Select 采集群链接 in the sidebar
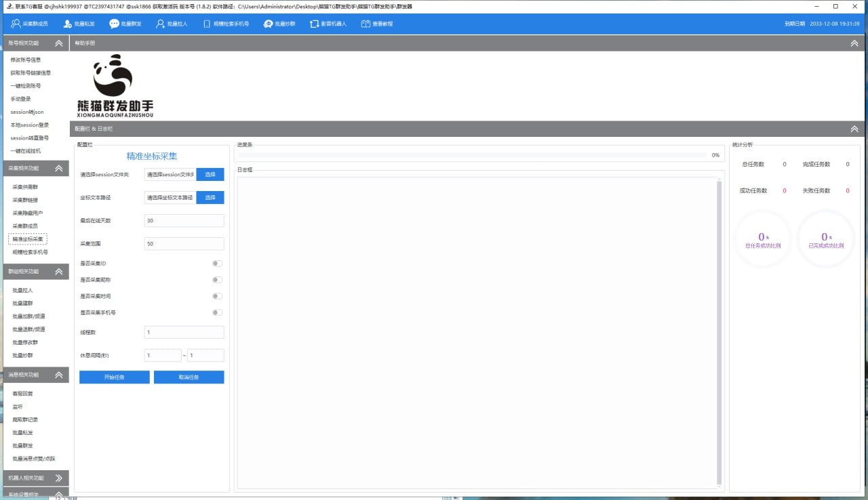The height and width of the screenshot is (500, 868). point(25,200)
